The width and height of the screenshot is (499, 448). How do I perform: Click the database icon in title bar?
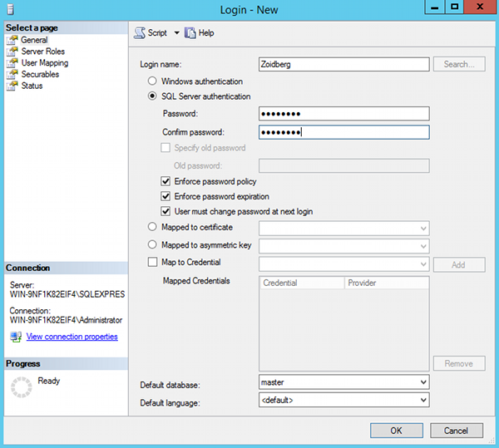(x=10, y=9)
